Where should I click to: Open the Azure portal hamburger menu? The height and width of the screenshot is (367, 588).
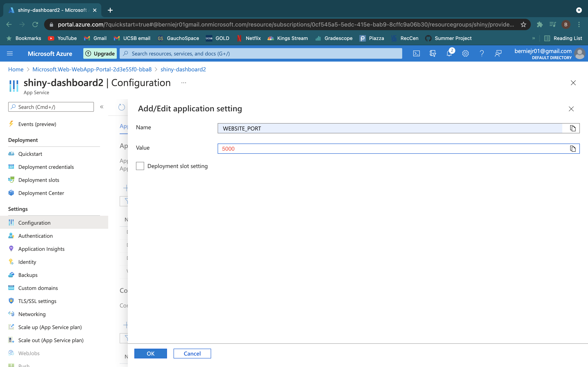tap(10, 53)
